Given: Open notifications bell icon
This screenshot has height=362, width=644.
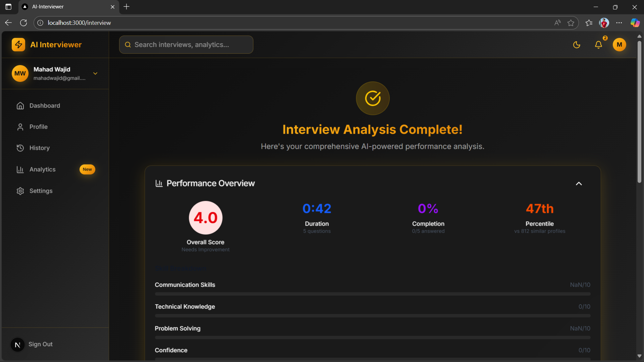Looking at the screenshot, I should pyautogui.click(x=598, y=45).
